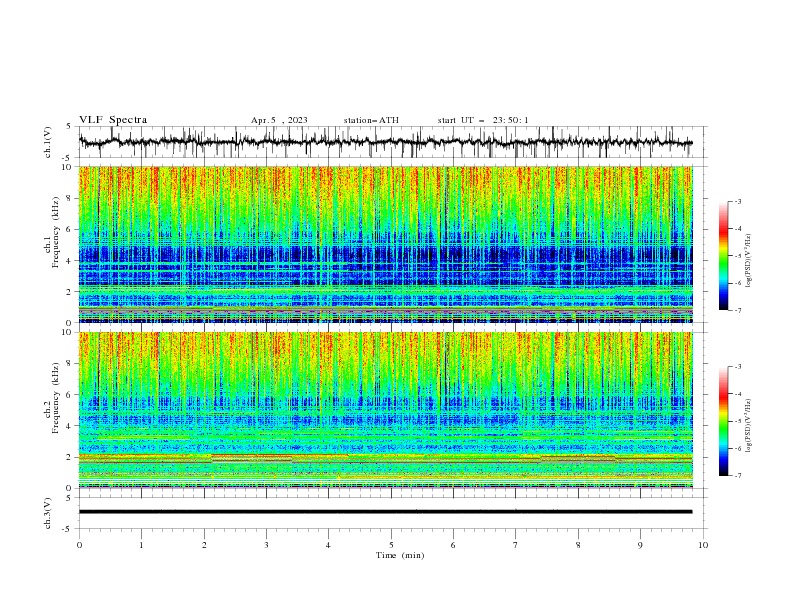792x612 pixels.
Task: Click the ch.2 spectrogram panel
Action: (x=386, y=410)
